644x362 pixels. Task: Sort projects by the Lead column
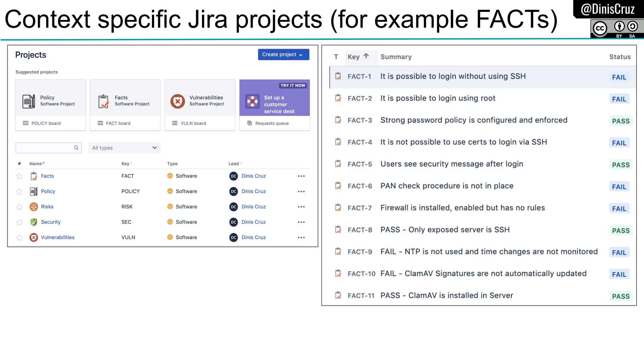coord(235,163)
